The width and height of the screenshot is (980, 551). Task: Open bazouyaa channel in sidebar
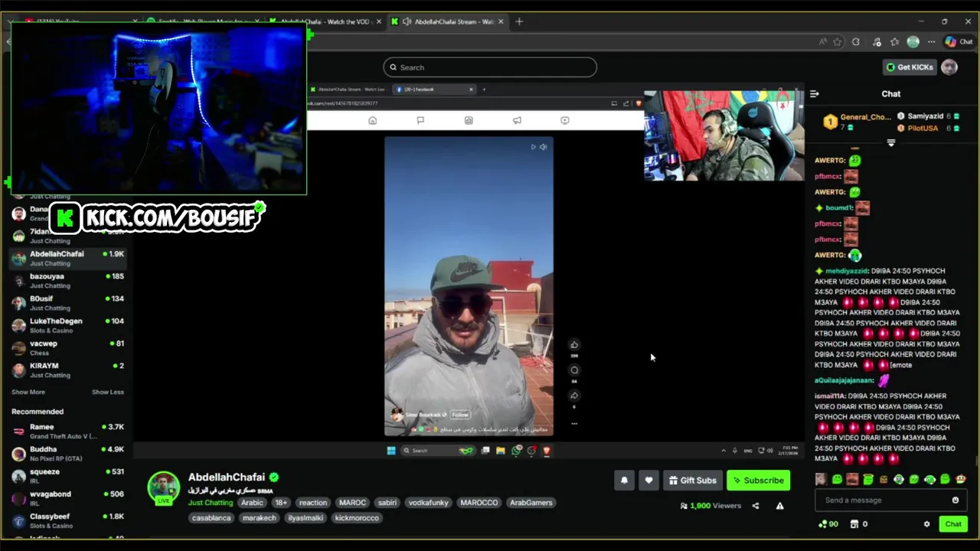(67, 280)
